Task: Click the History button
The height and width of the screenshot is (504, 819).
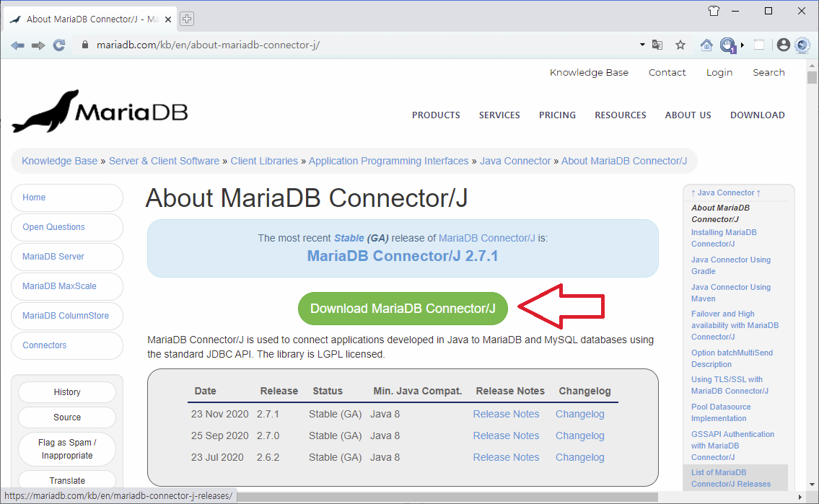Action: tap(67, 392)
